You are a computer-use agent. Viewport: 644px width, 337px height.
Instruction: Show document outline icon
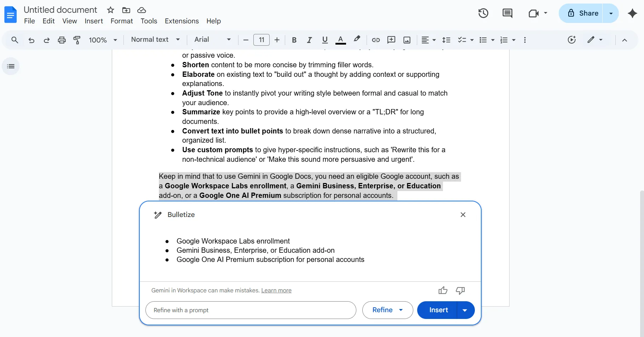pos(11,66)
